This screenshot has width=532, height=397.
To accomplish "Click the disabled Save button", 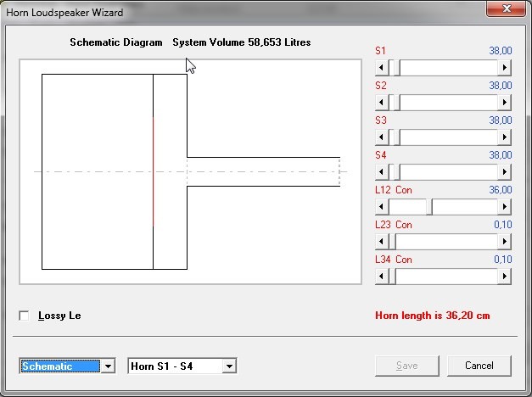I will [x=407, y=366].
